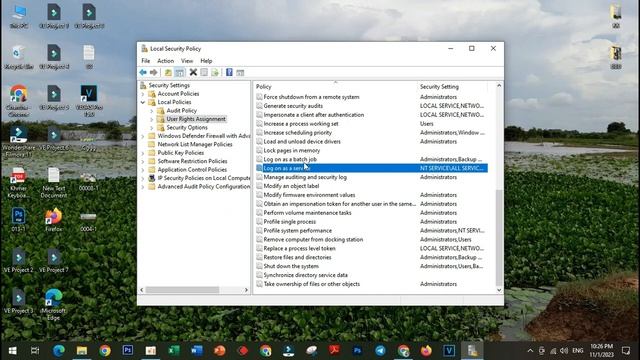640x360 pixels.
Task: Click the tree pane horizontal scrollbar thumb
Action: (182, 290)
